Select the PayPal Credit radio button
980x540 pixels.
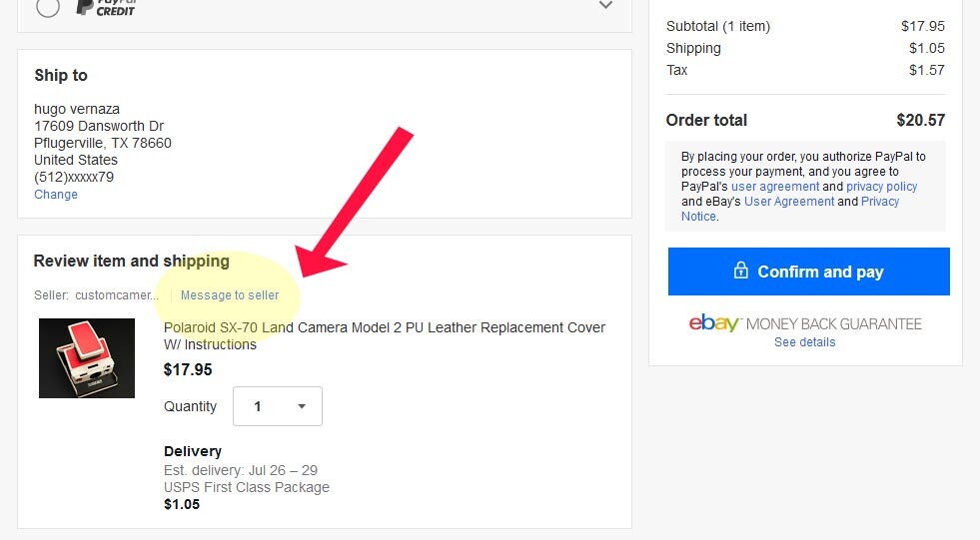pyautogui.click(x=48, y=7)
